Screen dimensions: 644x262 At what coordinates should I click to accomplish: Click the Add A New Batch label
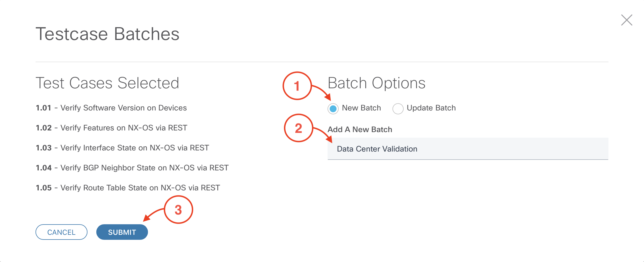(x=360, y=130)
